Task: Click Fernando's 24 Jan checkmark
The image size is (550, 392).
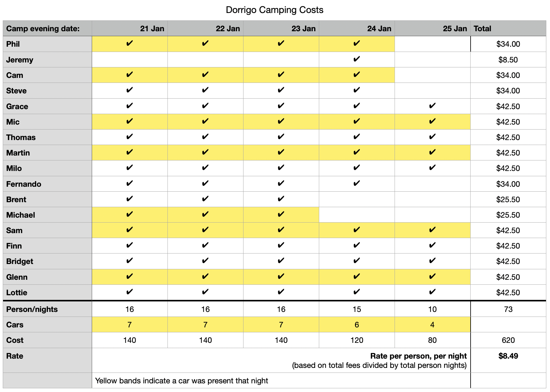Action: (357, 184)
